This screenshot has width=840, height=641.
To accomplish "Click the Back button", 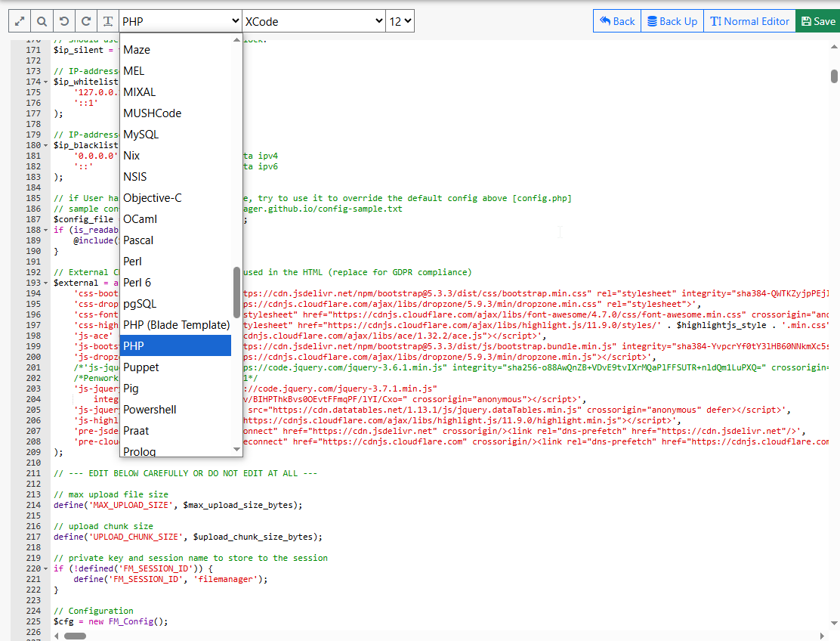I will [617, 21].
